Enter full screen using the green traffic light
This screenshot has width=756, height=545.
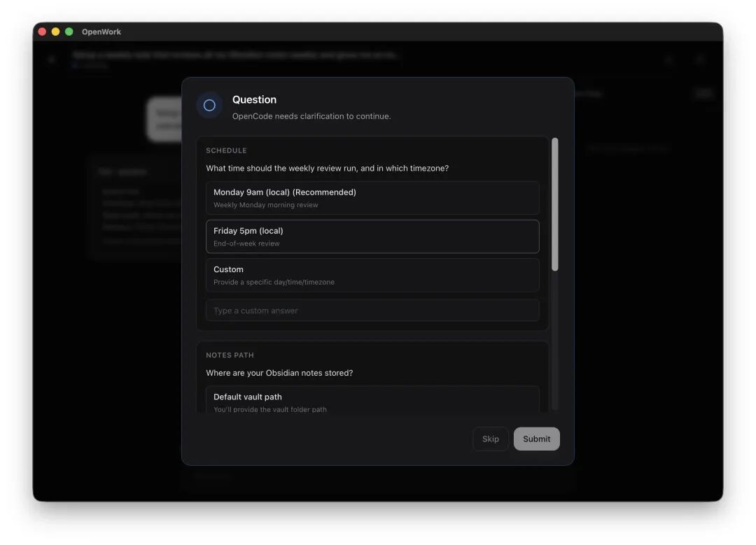(x=68, y=31)
